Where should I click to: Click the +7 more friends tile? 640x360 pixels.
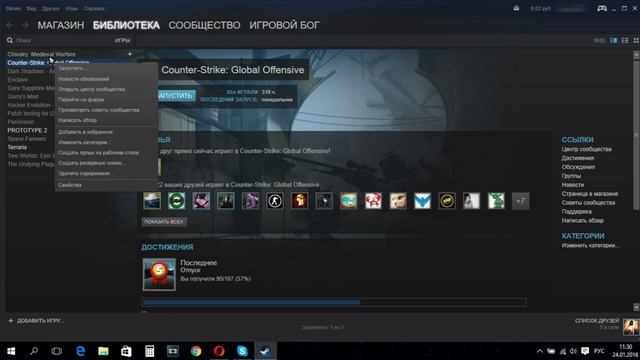(x=520, y=201)
